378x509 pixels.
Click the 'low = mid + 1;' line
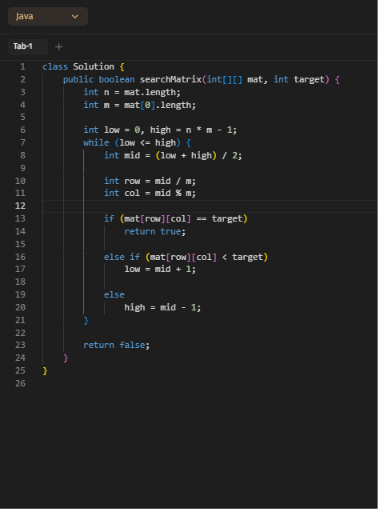(x=160, y=269)
